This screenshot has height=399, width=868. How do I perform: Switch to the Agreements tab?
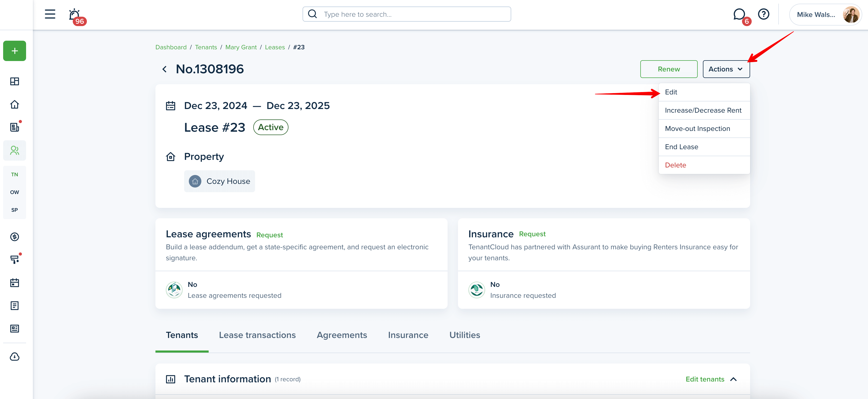tap(342, 335)
